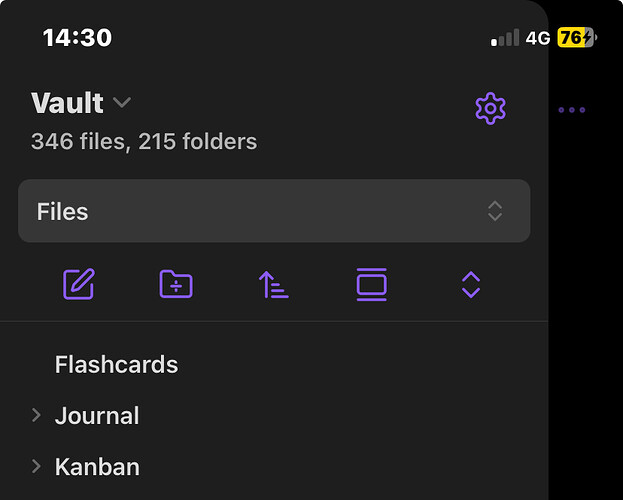Tap the 346 files, 215 folders text

[x=144, y=142]
